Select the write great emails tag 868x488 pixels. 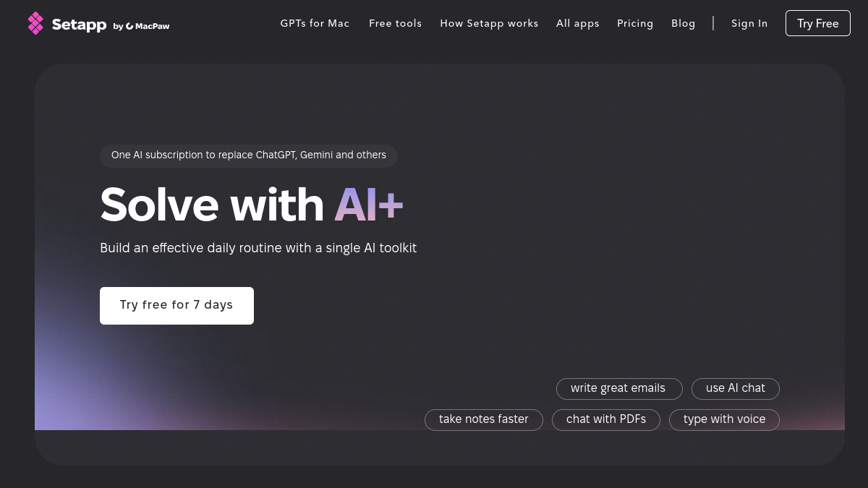click(x=619, y=388)
